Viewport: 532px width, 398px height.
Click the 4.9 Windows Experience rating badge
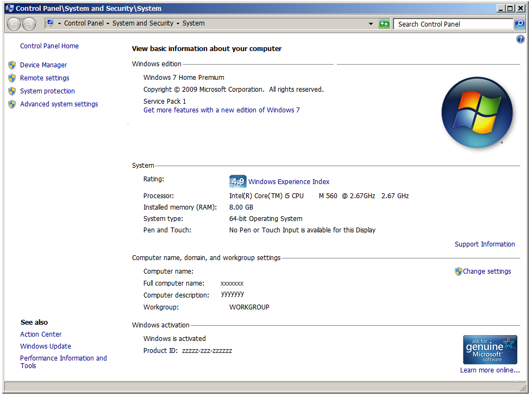point(237,182)
